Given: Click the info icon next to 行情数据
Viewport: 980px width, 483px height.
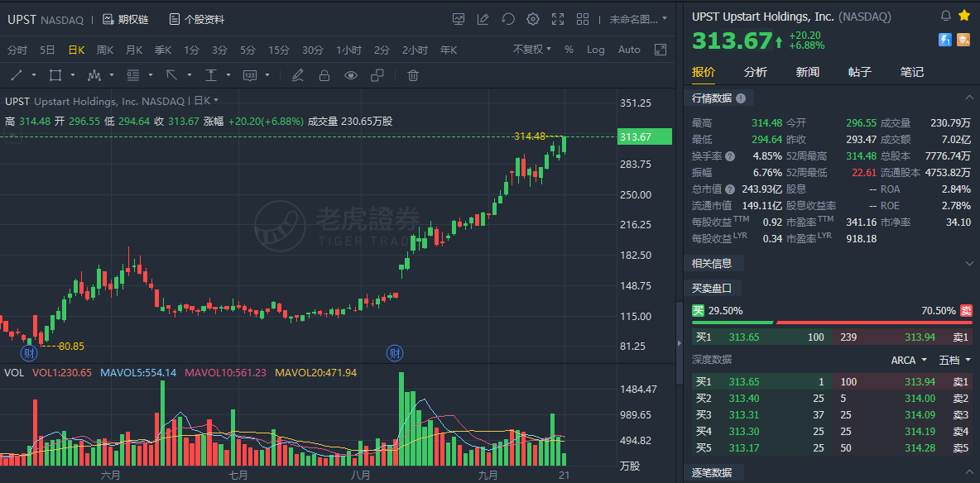Looking at the screenshot, I should (x=741, y=98).
